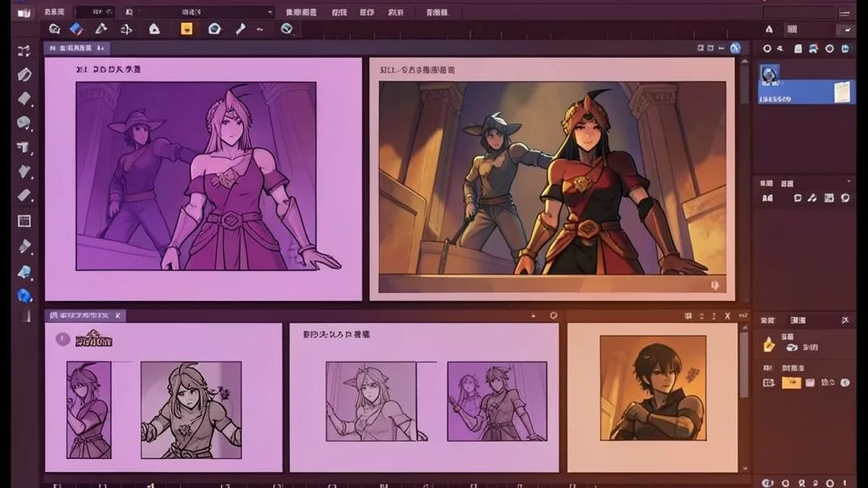Toggle the first circle button in right panel icon row

tap(767, 48)
